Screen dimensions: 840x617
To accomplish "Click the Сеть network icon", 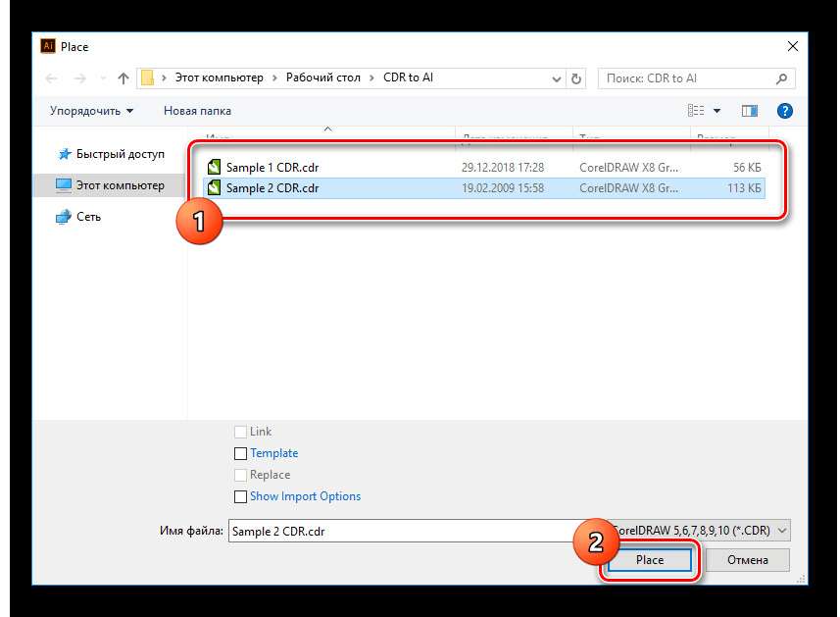I will point(63,217).
